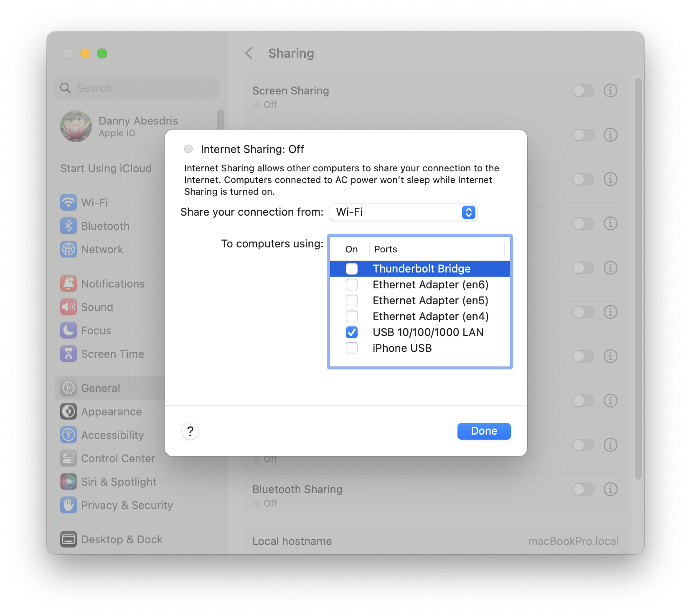Open Sound settings in sidebar
This screenshot has height=616, width=691.
[86, 307]
